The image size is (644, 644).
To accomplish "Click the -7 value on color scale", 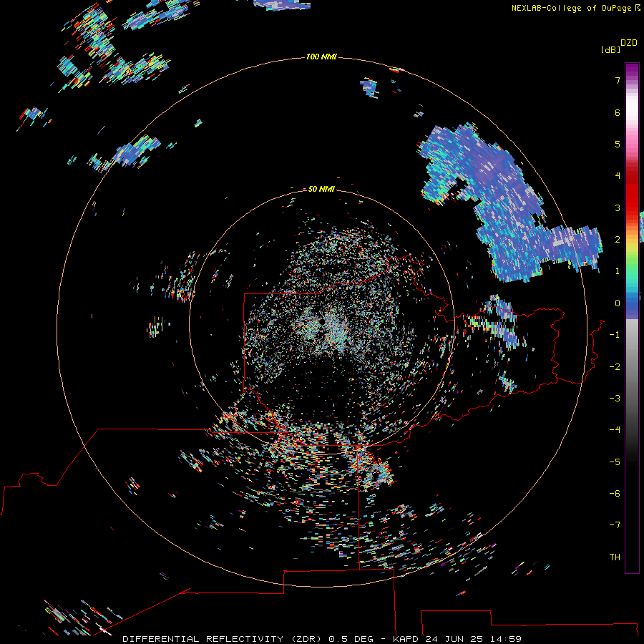I will click(615, 525).
